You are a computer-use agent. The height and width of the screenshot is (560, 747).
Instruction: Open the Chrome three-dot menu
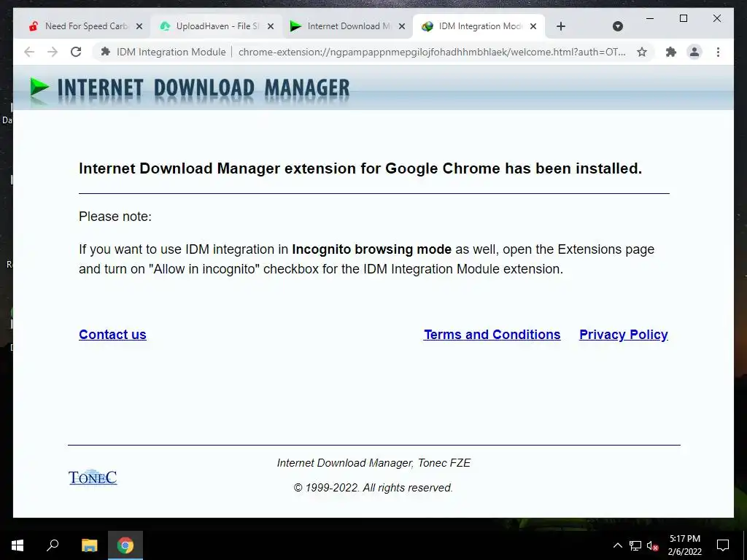pyautogui.click(x=718, y=52)
